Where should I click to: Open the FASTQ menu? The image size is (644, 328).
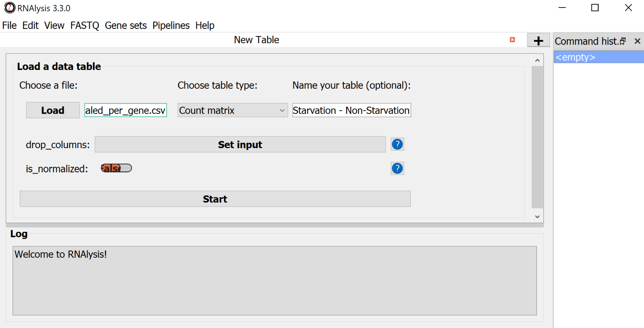click(x=85, y=25)
